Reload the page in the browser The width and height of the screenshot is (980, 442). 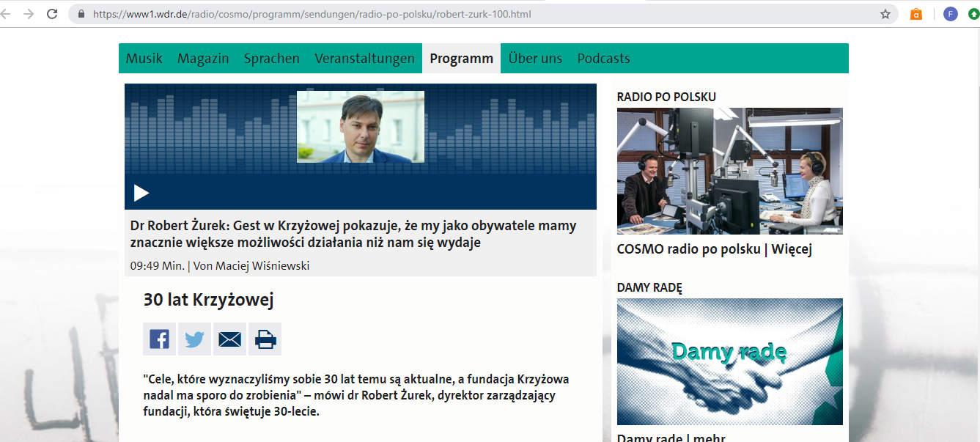(x=52, y=14)
